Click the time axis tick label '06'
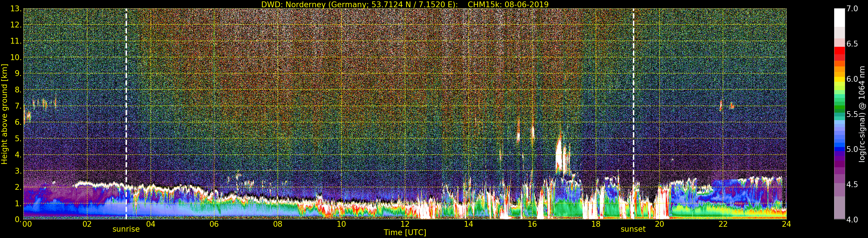The height and width of the screenshot is (238, 868). 214,224
